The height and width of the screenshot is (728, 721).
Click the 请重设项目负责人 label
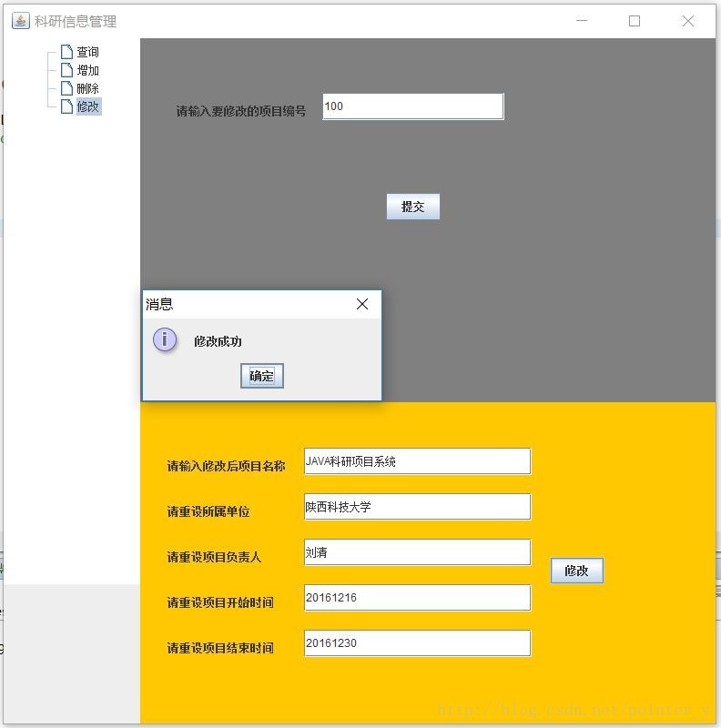coord(214,557)
